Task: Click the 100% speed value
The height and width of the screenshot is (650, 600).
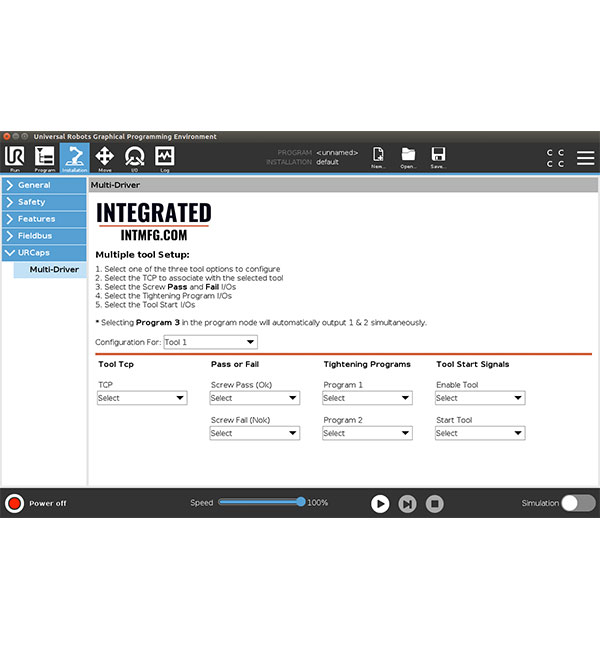Action: coord(317,503)
